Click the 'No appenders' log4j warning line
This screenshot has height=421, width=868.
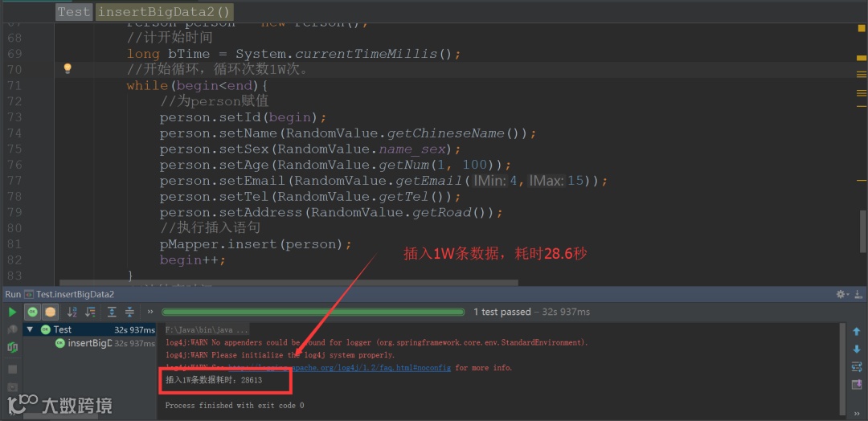(x=377, y=343)
